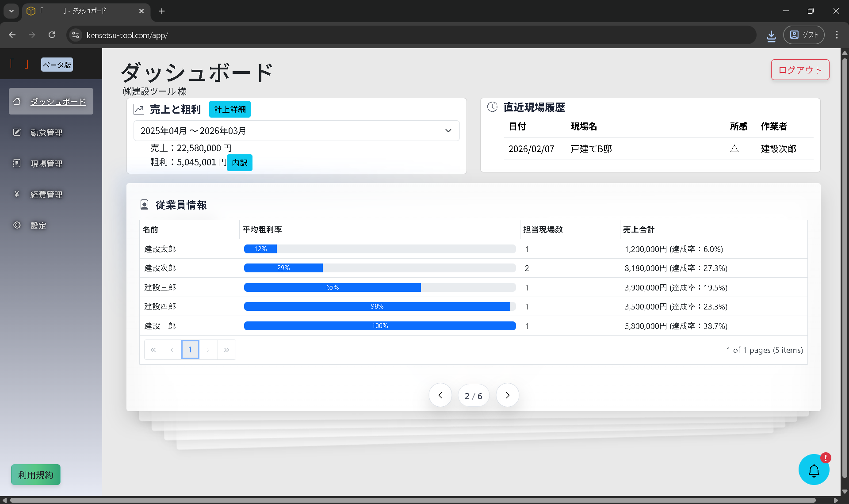Viewport: 849px width, 504px height.
Task: Open the fiscal period dropdown 2025年04月～2026年03月
Action: tap(296, 131)
